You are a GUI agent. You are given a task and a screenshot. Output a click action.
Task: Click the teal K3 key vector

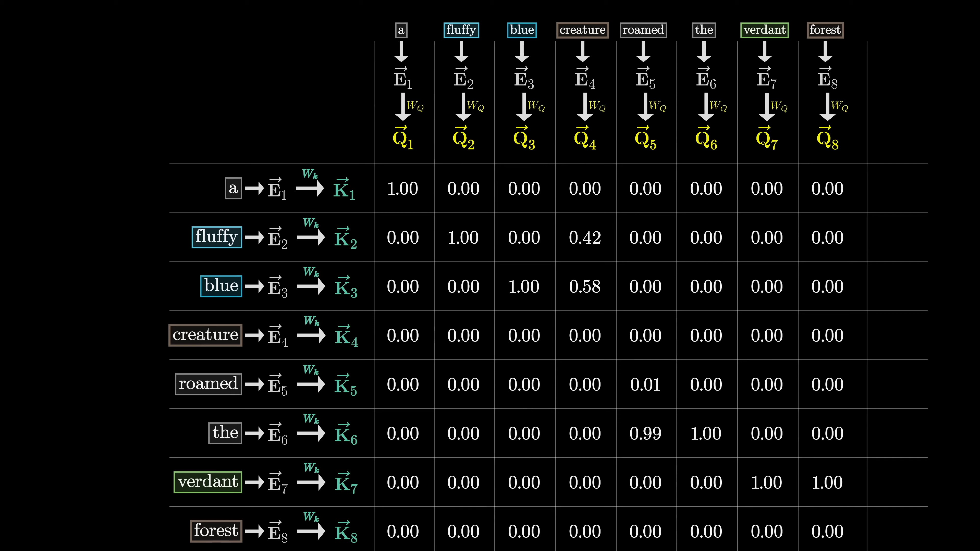346,287
